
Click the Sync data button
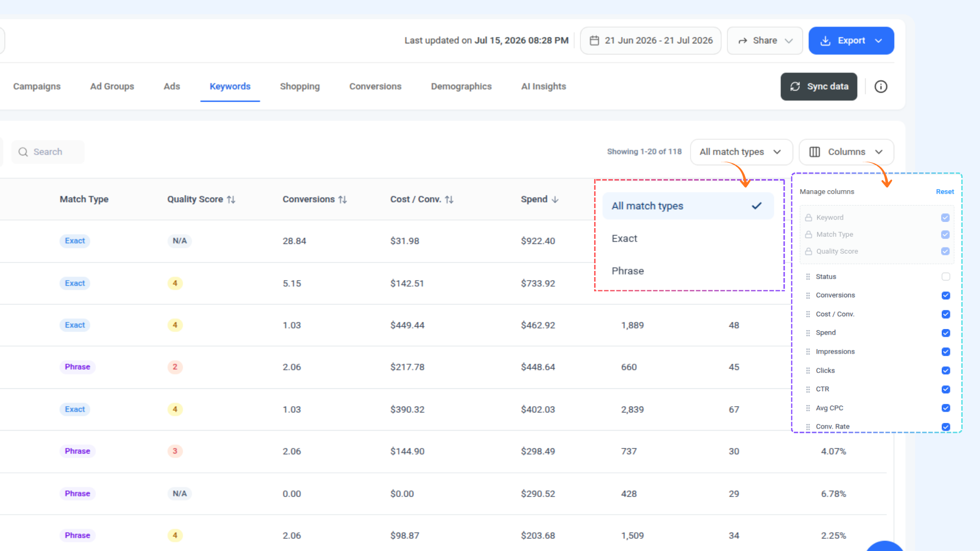[x=819, y=87]
